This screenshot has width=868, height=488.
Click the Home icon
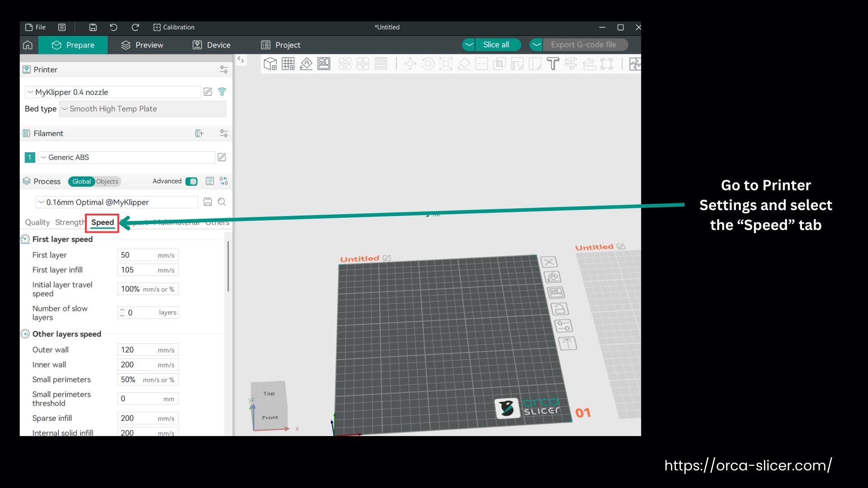point(28,45)
